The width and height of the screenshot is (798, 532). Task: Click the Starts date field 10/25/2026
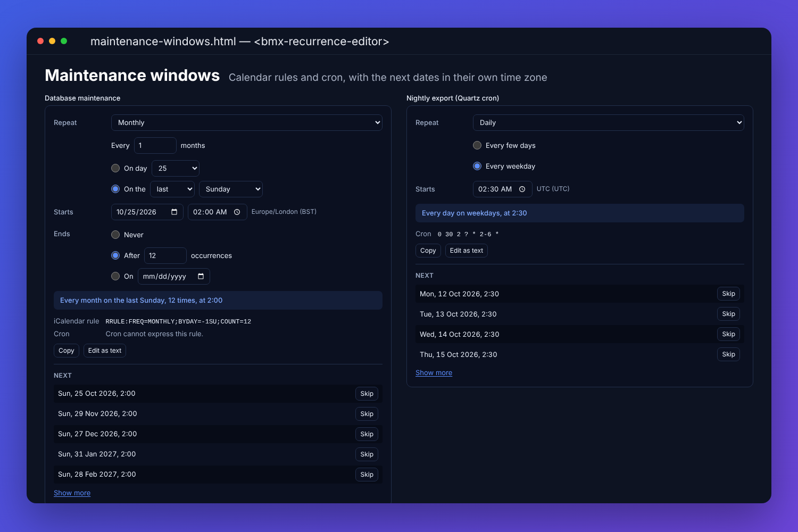click(147, 212)
